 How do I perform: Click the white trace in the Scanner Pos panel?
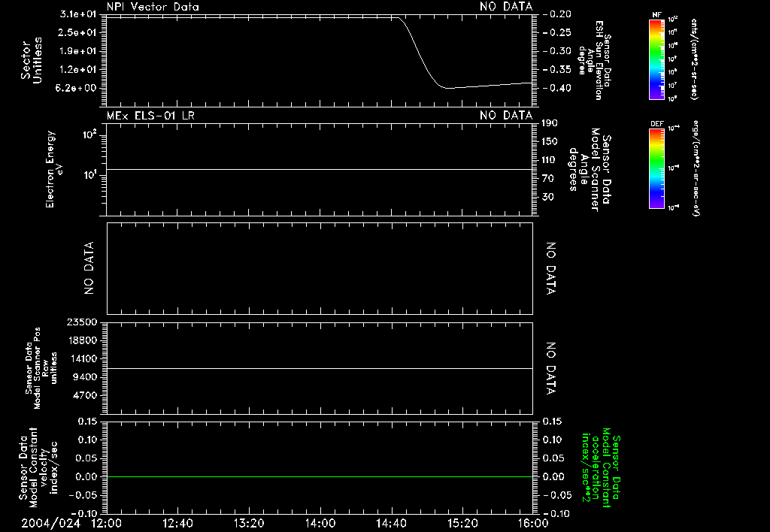tap(320, 368)
